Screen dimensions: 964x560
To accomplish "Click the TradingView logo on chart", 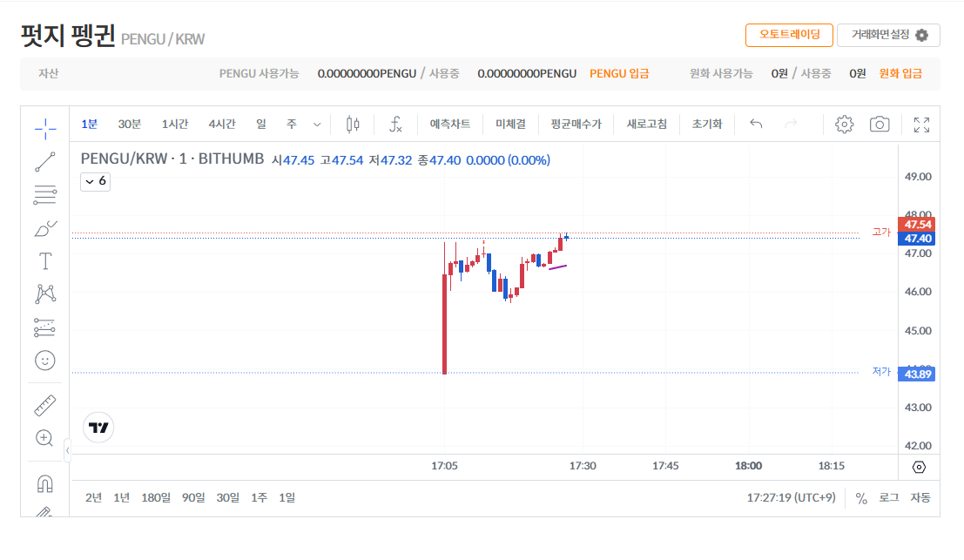I will (98, 428).
